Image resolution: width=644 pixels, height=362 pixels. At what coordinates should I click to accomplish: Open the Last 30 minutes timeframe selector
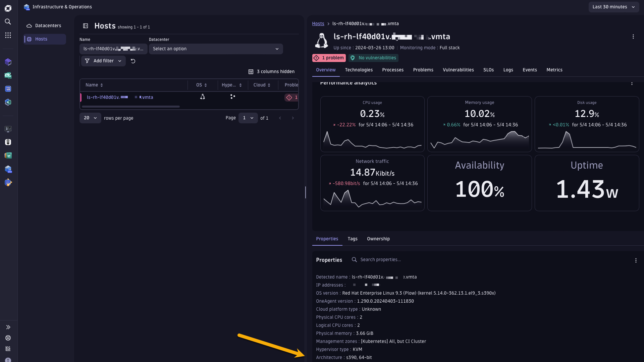pos(614,7)
